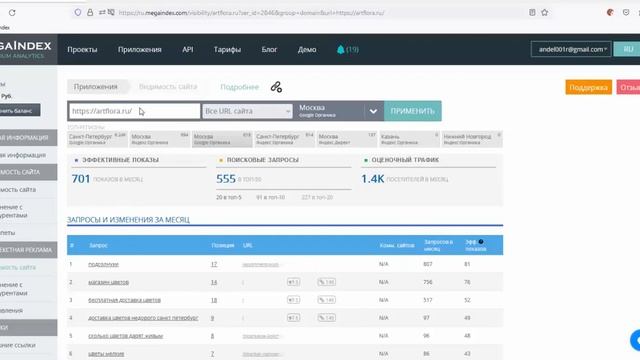Sort by the Запросов в месяц column header
Screen dimensions: 640x360
coord(438,245)
